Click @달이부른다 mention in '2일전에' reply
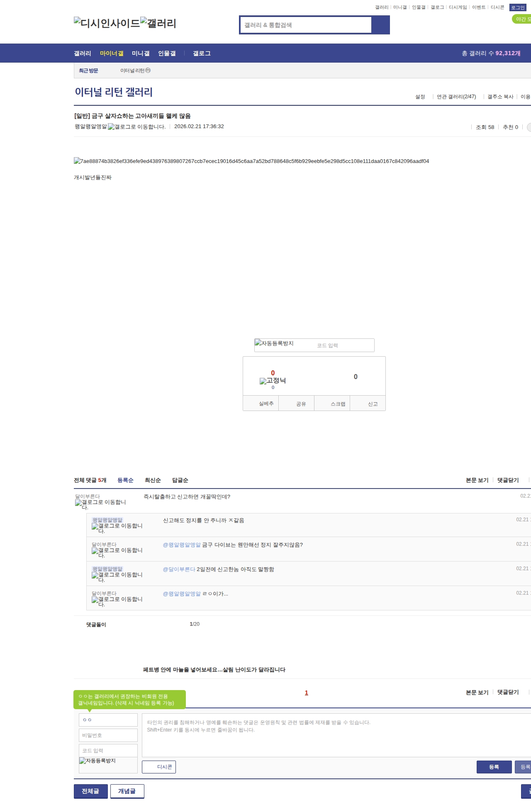 pyautogui.click(x=179, y=569)
